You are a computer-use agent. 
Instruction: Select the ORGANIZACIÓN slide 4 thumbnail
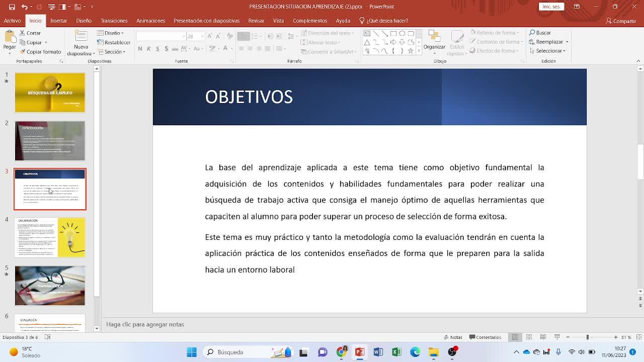pos(50,237)
